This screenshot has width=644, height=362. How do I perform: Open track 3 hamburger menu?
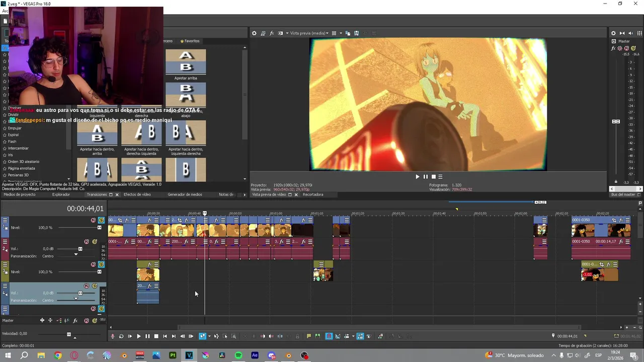click(5, 264)
